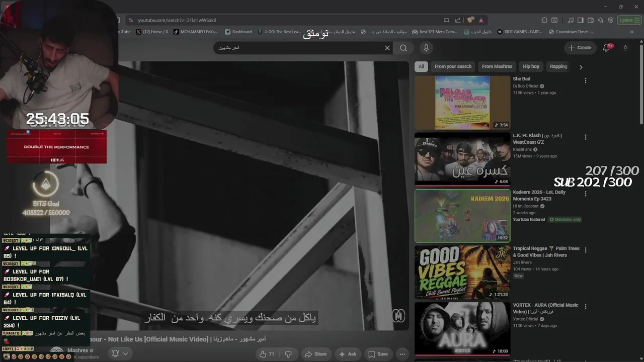
Task: Open the Brave Wallet icon
Action: tap(591, 20)
